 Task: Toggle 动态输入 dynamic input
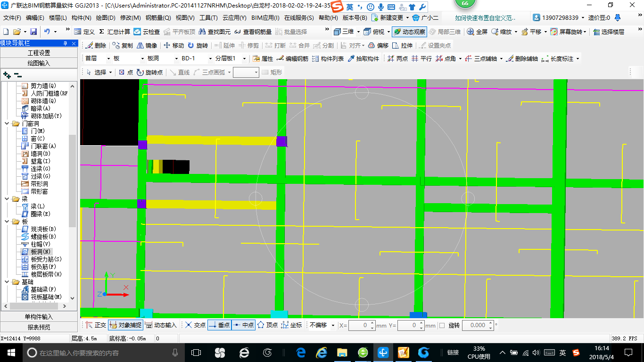tap(160, 325)
